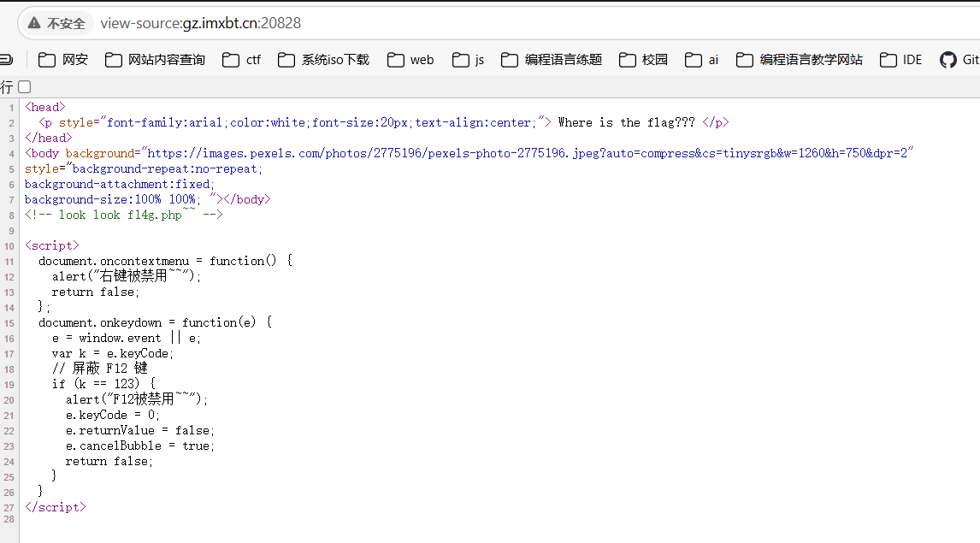
Task: Enable the line wrap checkbox next to 行
Action: pyautogui.click(x=24, y=86)
